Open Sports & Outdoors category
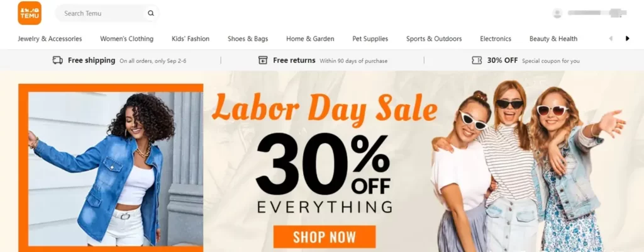 point(434,38)
